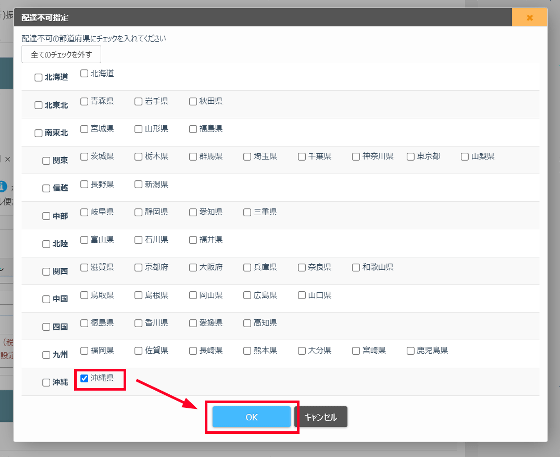560x457 pixels.
Task: Click 全てのチェックを外す button
Action: [61, 54]
